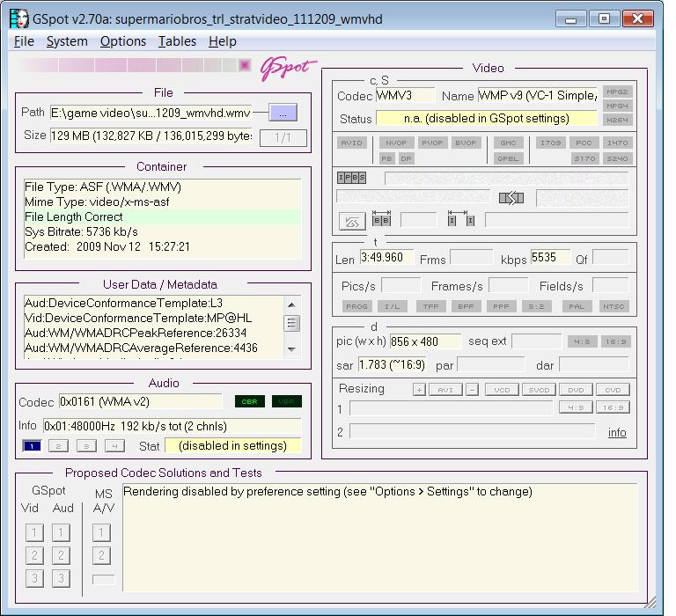
Task: Click the BVOP indicator
Action: [x=466, y=143]
